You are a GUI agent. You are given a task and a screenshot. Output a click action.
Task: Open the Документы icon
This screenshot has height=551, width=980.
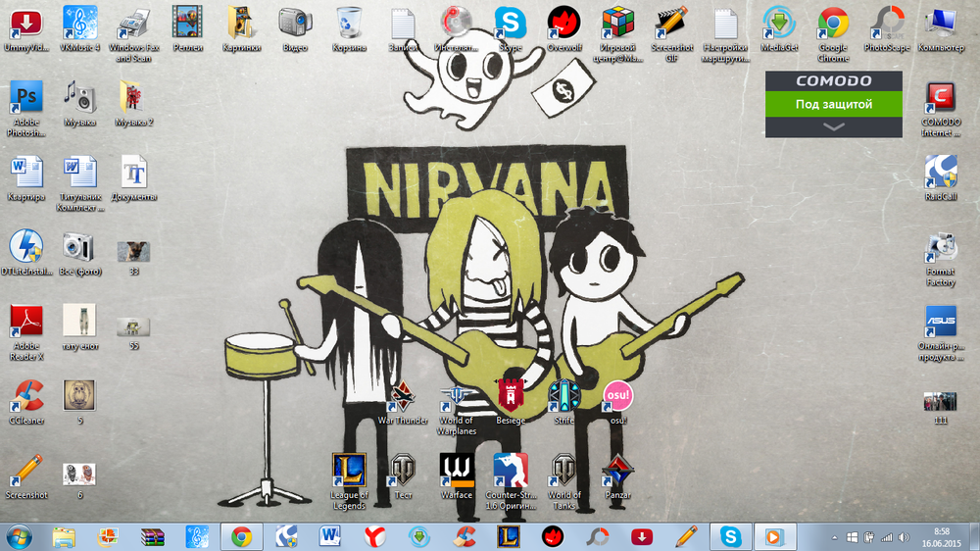coord(133,178)
